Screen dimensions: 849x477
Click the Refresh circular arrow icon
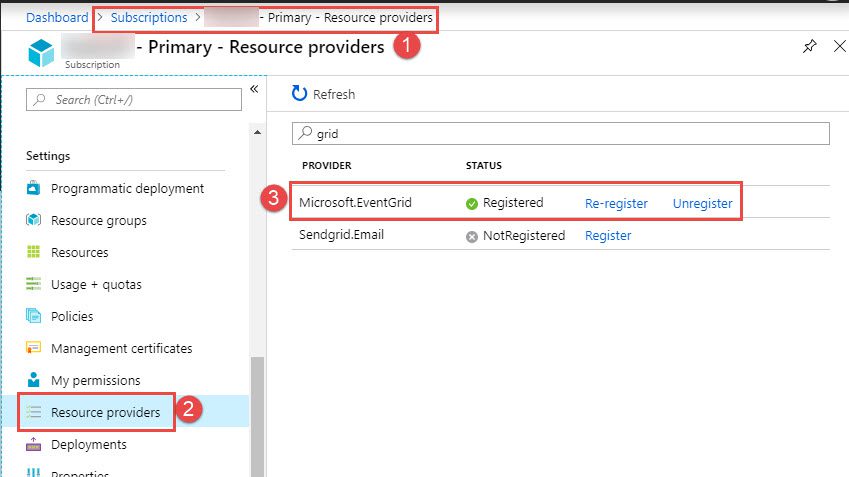point(299,93)
